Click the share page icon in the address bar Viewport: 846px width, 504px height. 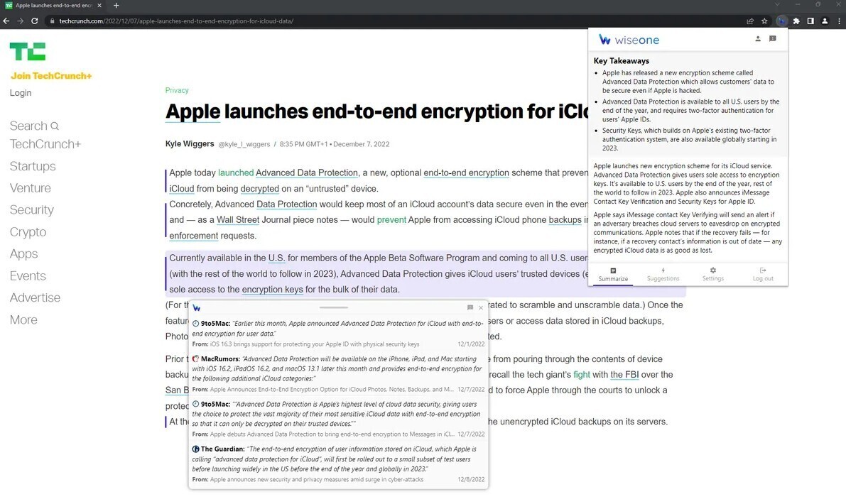tap(750, 21)
